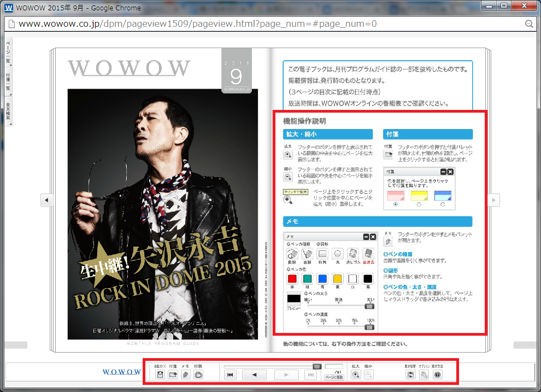Select radio under the pink sticky note

(396, 204)
